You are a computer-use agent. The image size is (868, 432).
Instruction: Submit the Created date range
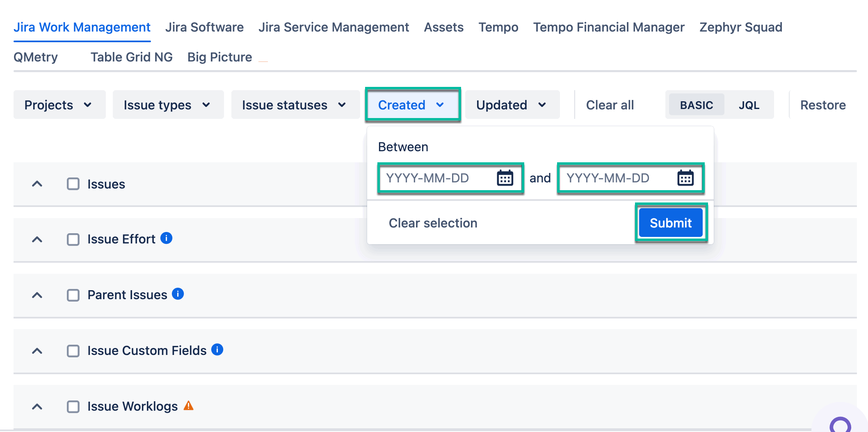coord(670,223)
